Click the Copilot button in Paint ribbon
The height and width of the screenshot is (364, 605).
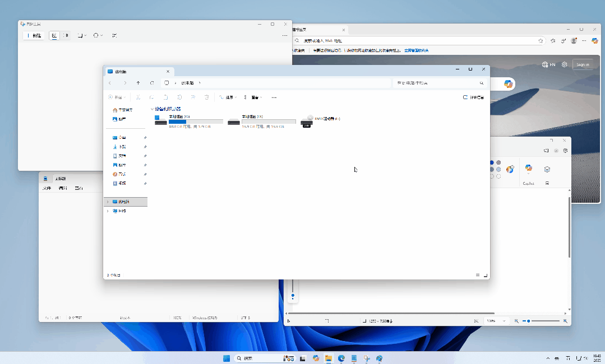[x=529, y=174]
